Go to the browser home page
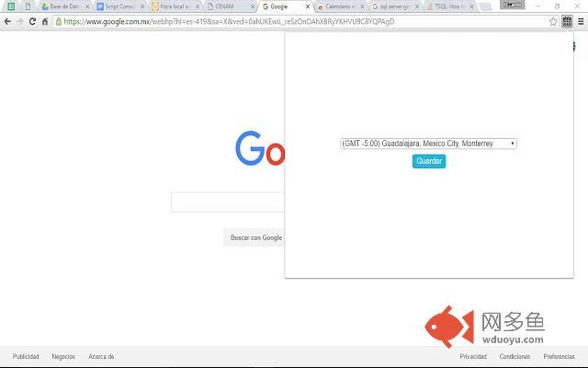This screenshot has width=588, height=368. tap(45, 21)
